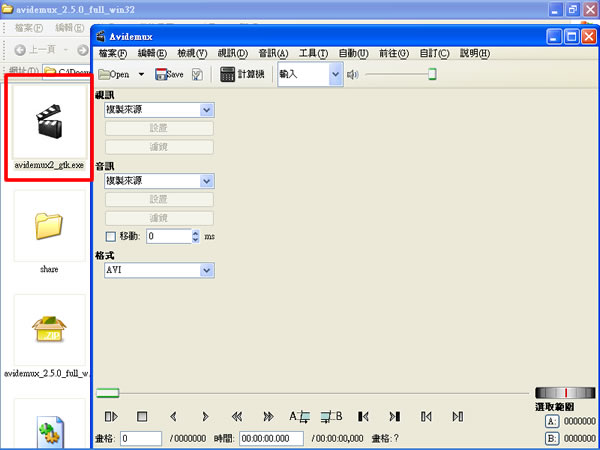Click the video 濾鏡 filters button
600x450 pixels.
point(159,147)
